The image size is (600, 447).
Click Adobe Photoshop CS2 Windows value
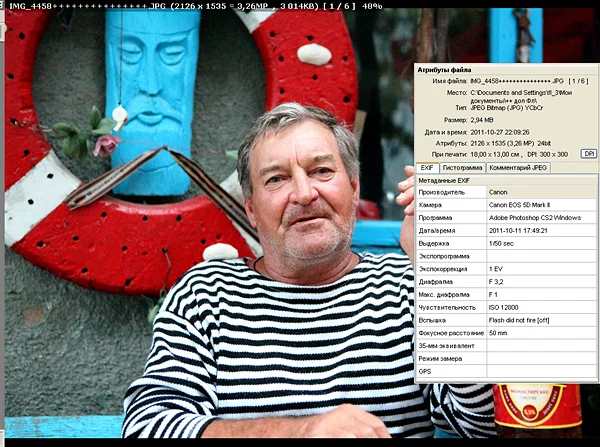coord(535,218)
